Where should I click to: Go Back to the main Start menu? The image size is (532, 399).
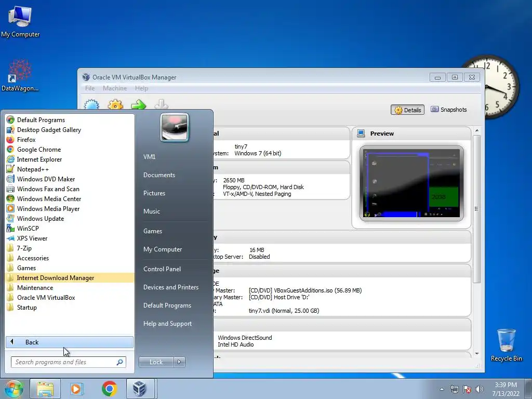(70, 342)
